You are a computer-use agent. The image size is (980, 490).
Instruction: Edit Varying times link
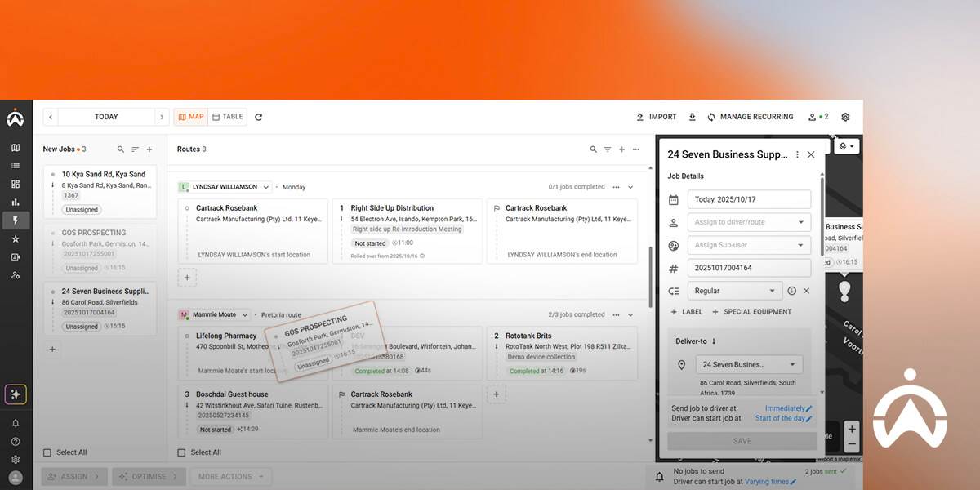coord(771,482)
